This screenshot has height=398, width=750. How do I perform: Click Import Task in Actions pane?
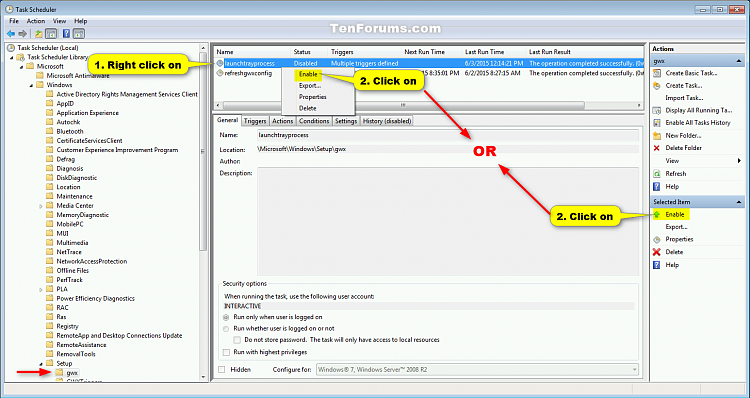684,98
